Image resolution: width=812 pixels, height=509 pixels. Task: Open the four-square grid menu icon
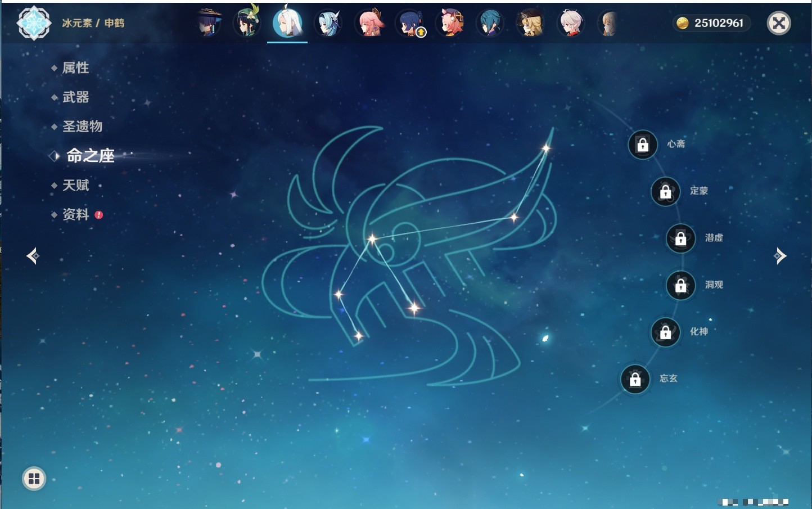click(x=34, y=479)
